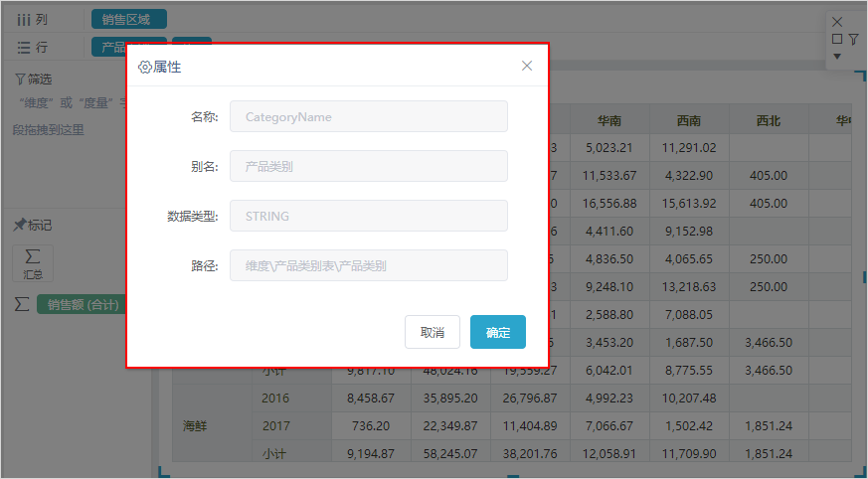Click cell value 12,058.91
This screenshot has height=479, width=868.
click(609, 453)
